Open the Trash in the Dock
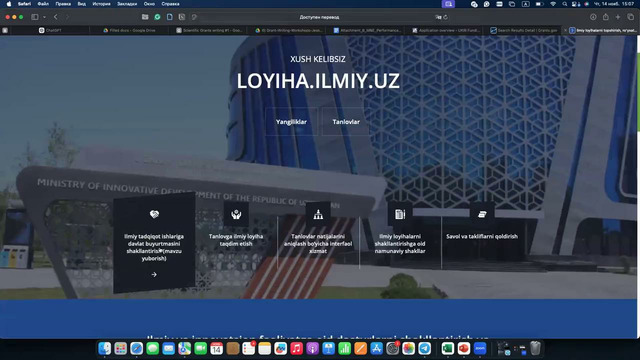Screen dimensions: 640x360 [x=535, y=348]
